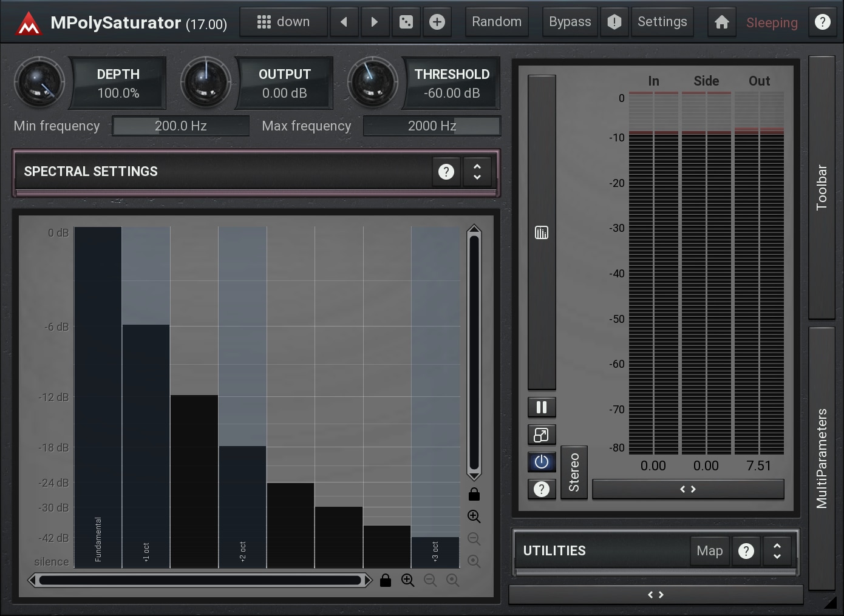Image resolution: width=844 pixels, height=616 pixels.
Task: Zoom in on horizontal graph axis
Action: point(407,580)
